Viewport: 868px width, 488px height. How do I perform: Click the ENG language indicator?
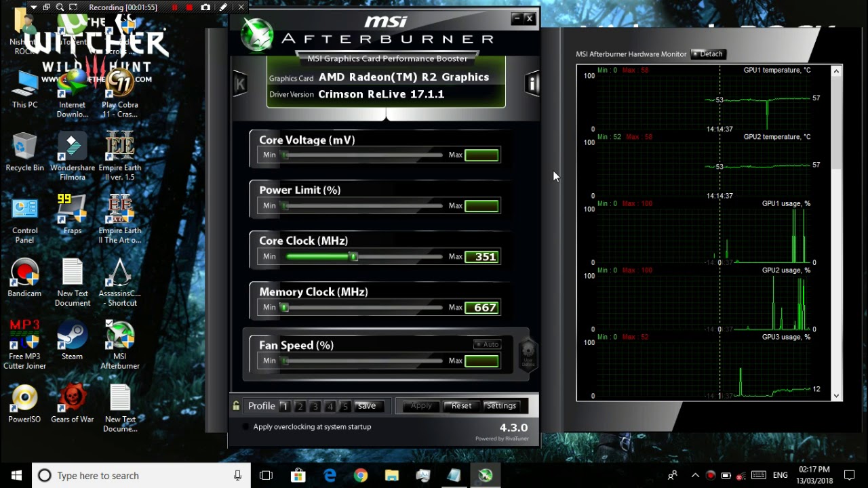click(x=780, y=476)
